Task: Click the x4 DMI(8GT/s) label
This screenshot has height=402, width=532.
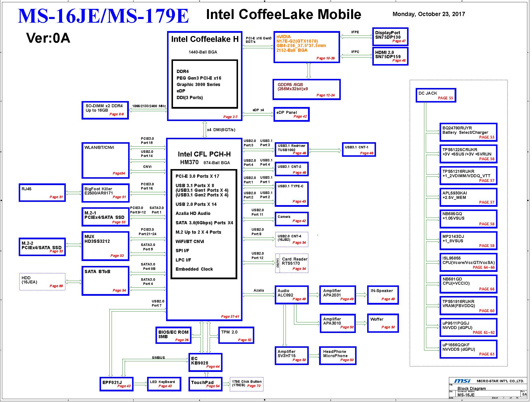Action: 221,130
